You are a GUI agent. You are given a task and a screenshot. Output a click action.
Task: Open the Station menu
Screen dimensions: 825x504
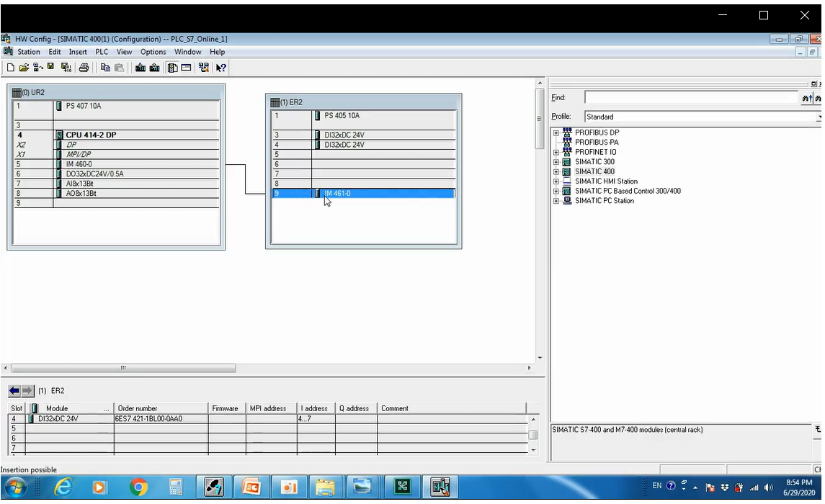point(28,52)
